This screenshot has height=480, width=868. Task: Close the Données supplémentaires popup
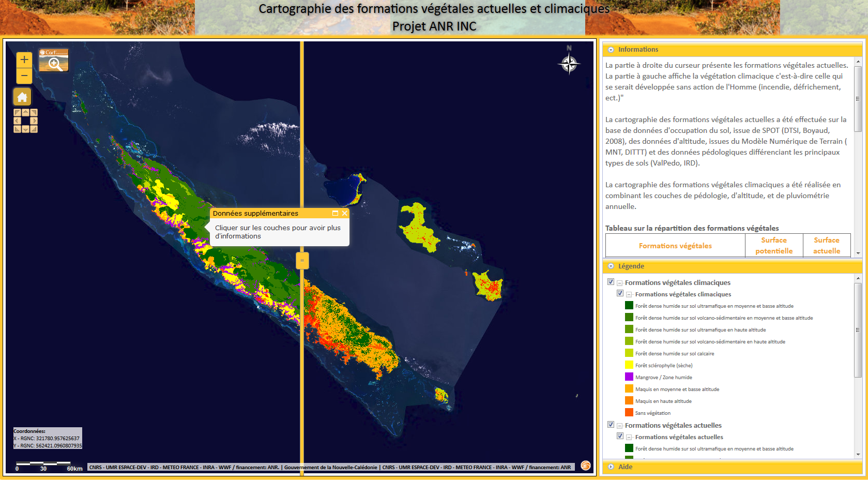(x=344, y=213)
